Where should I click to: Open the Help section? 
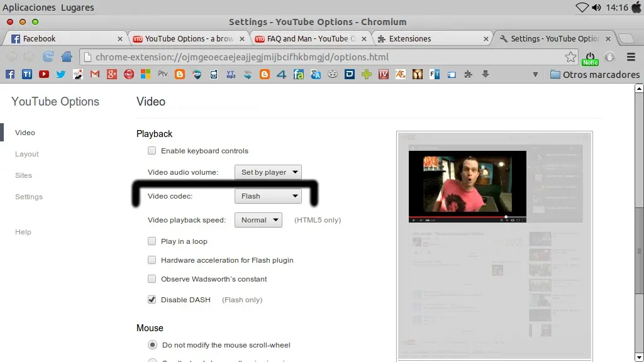[23, 232]
